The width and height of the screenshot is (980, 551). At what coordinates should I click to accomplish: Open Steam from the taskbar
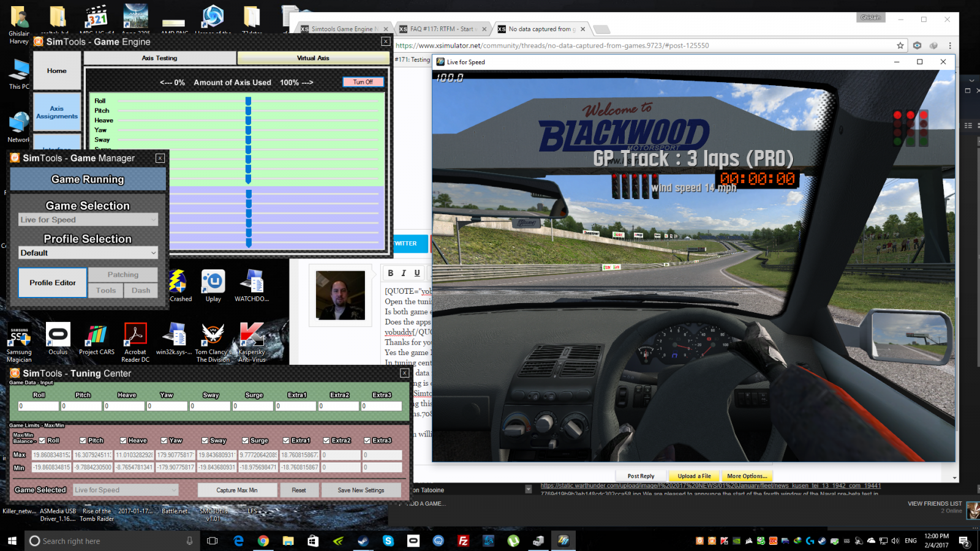363,541
